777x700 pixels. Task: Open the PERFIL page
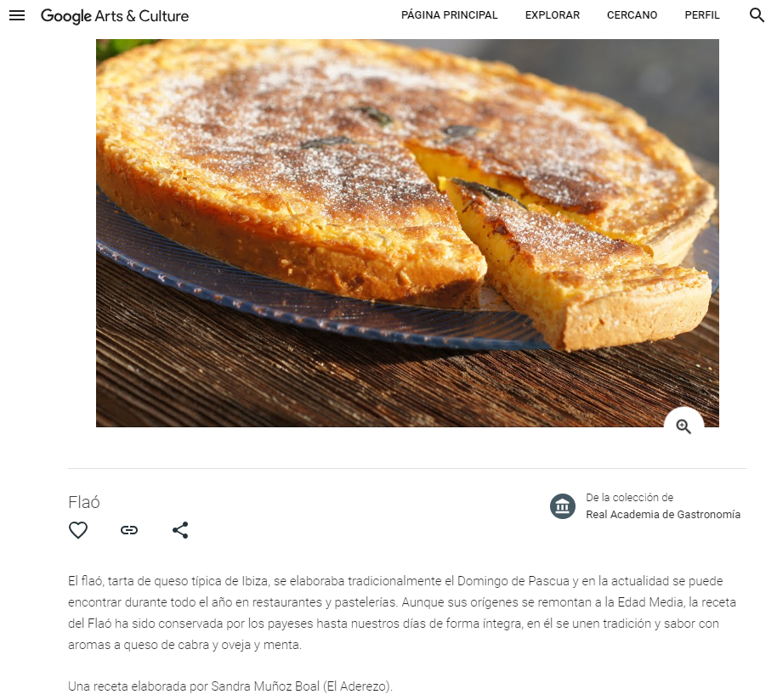[701, 15]
